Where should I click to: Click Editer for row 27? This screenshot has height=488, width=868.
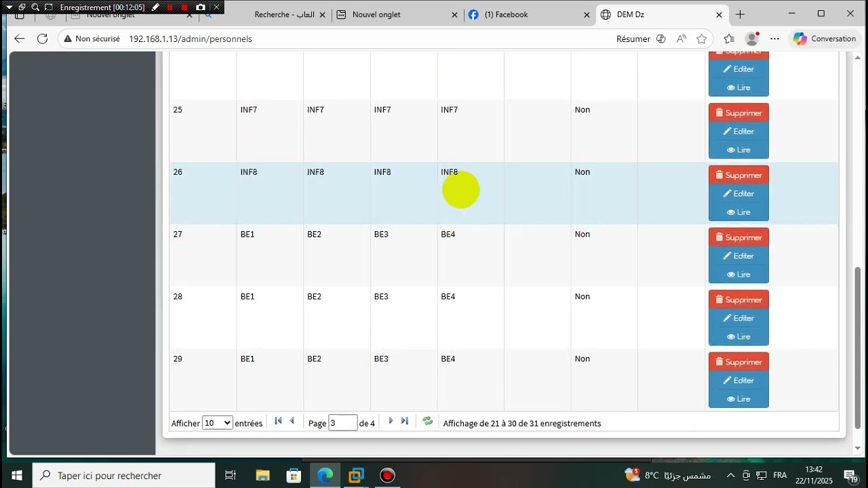738,256
